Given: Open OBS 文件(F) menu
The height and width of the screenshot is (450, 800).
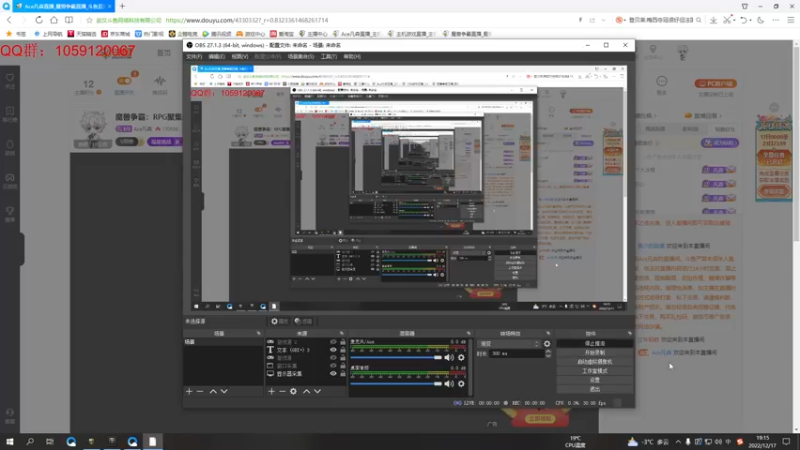Looking at the screenshot, I should (x=194, y=57).
